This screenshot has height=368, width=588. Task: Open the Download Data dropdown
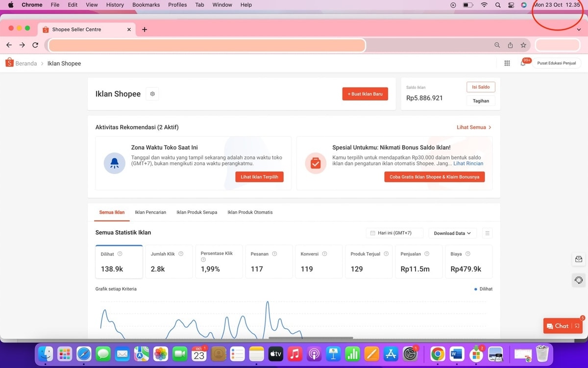(452, 233)
